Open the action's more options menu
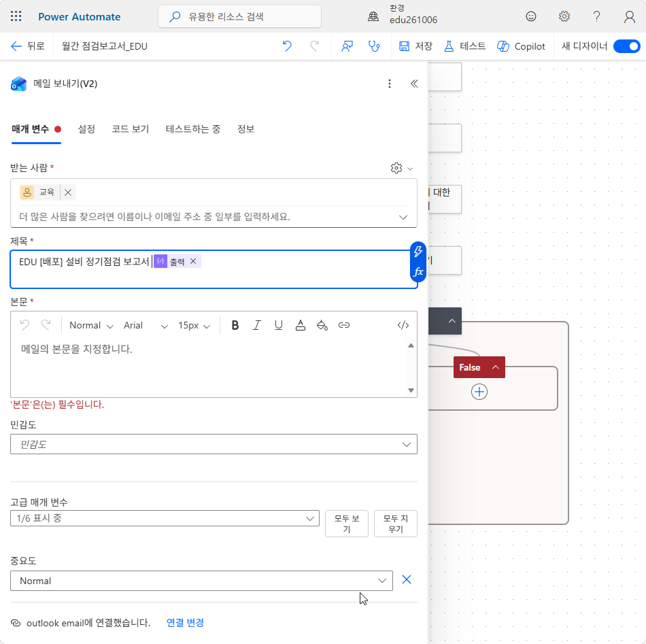 click(x=390, y=84)
